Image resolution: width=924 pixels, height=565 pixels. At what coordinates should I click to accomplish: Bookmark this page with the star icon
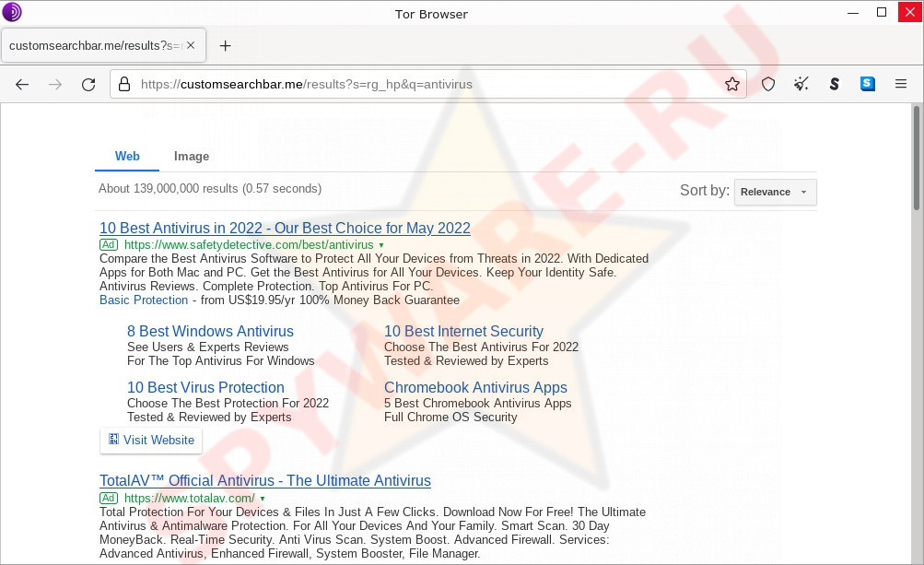[731, 85]
